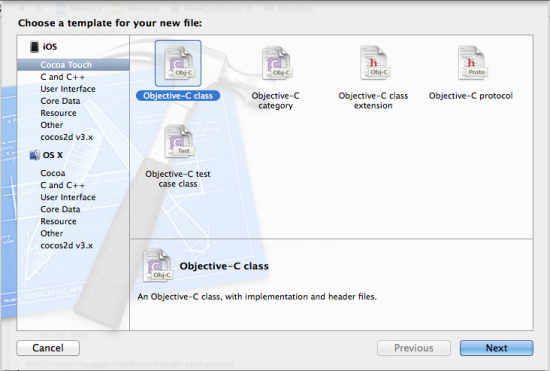Click the Previous button
The height and width of the screenshot is (371, 550).
point(414,348)
